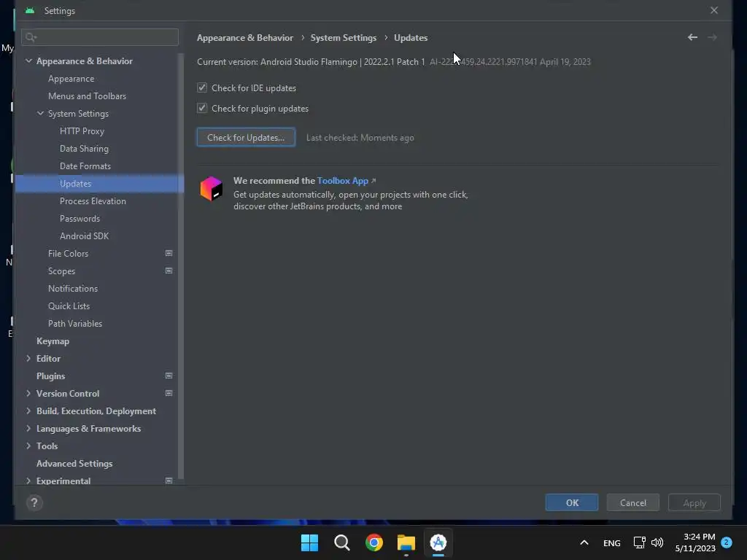Image resolution: width=747 pixels, height=560 pixels.
Task: Open Data Sharing settings
Action: pos(84,149)
